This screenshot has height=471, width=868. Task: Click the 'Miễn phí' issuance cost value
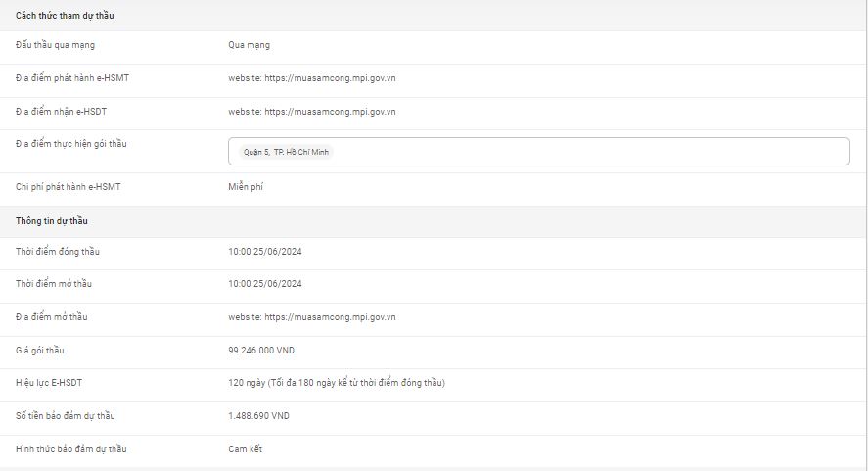(x=246, y=186)
